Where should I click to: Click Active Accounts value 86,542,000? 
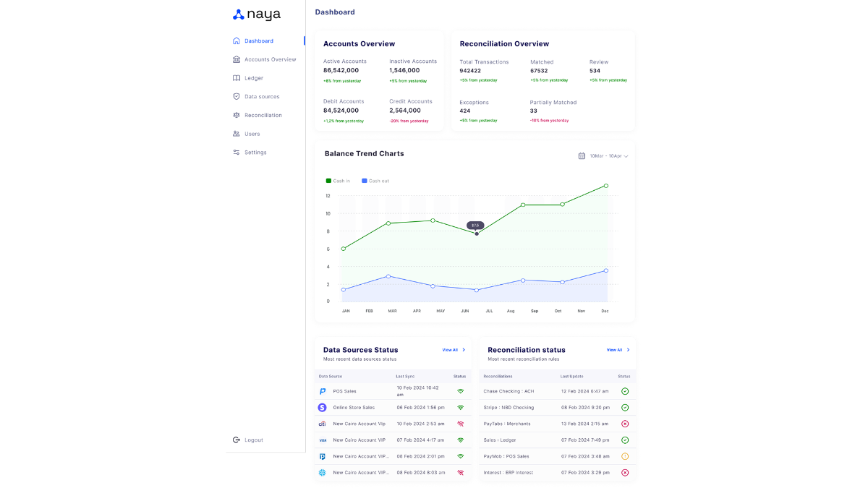tap(341, 70)
